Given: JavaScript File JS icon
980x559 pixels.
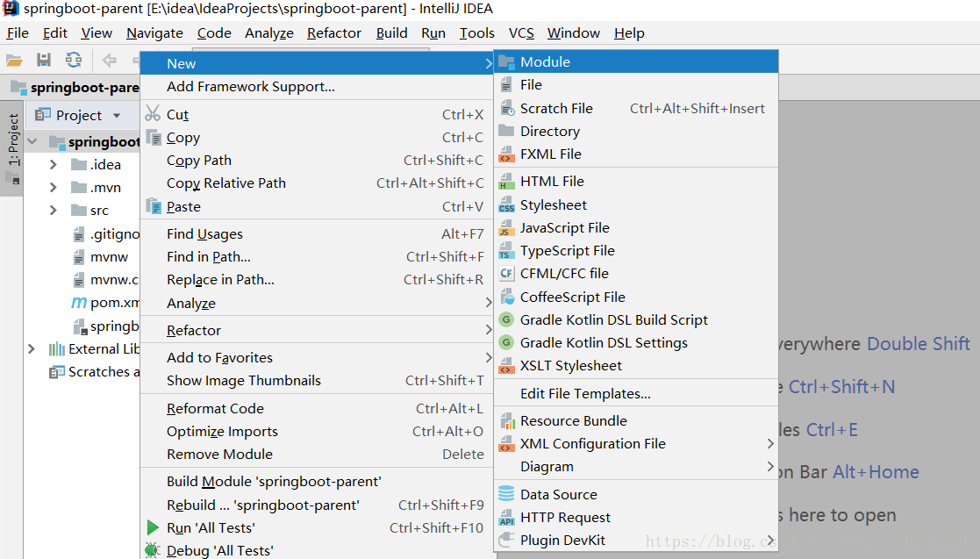Looking at the screenshot, I should click(507, 227).
